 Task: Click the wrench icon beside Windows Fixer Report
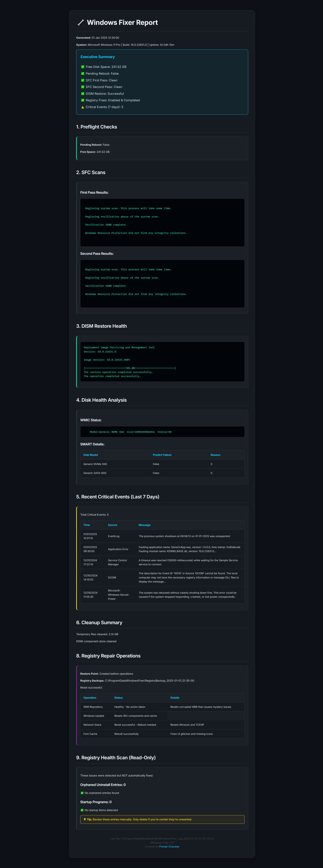click(x=81, y=23)
